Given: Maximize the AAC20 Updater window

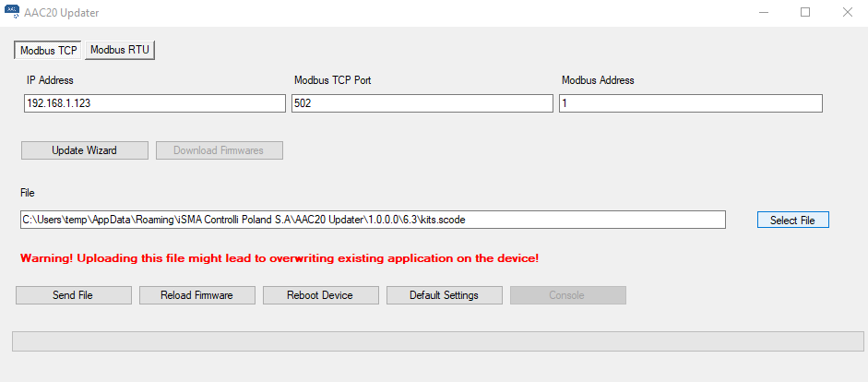Looking at the screenshot, I should tap(805, 13).
